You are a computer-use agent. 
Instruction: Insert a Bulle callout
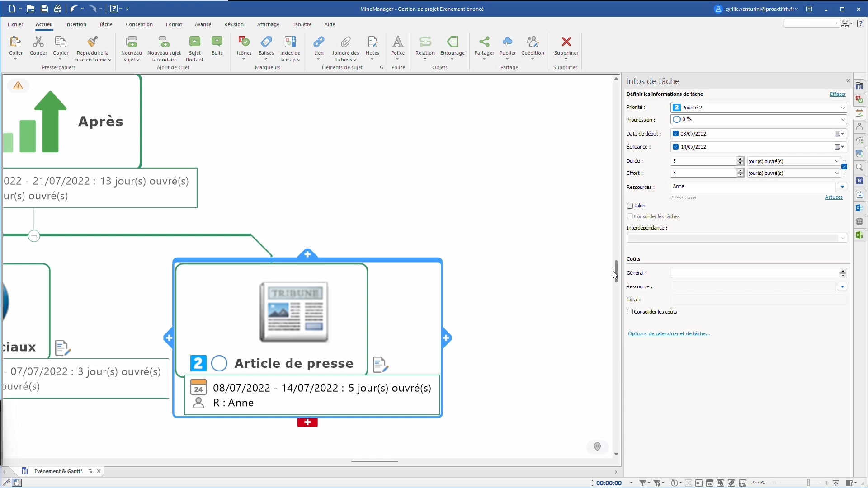tap(217, 42)
